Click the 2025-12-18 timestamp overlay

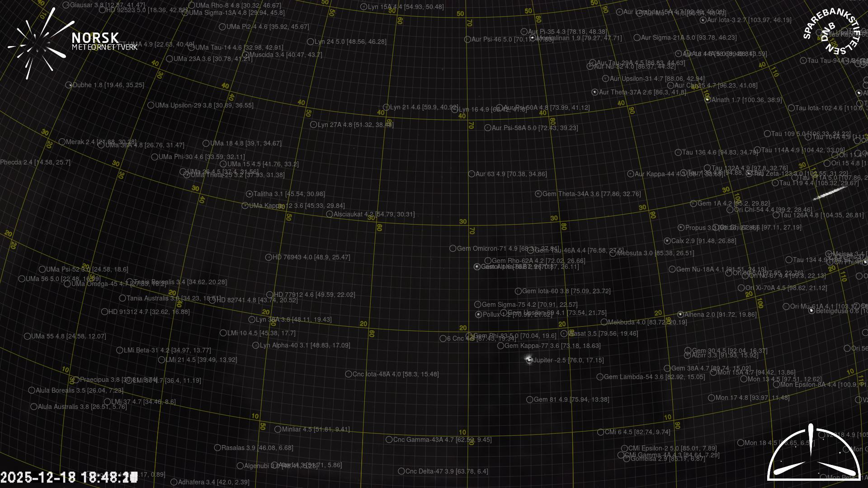[69, 477]
